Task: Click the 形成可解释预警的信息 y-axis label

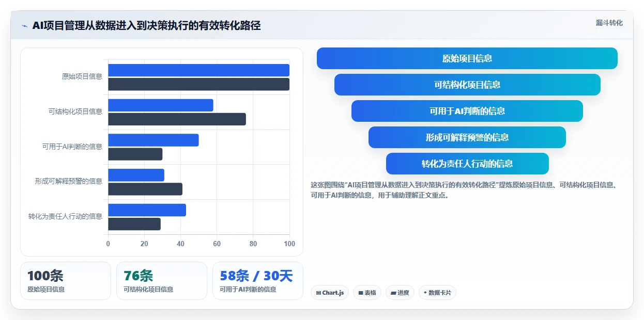Action: [69, 181]
